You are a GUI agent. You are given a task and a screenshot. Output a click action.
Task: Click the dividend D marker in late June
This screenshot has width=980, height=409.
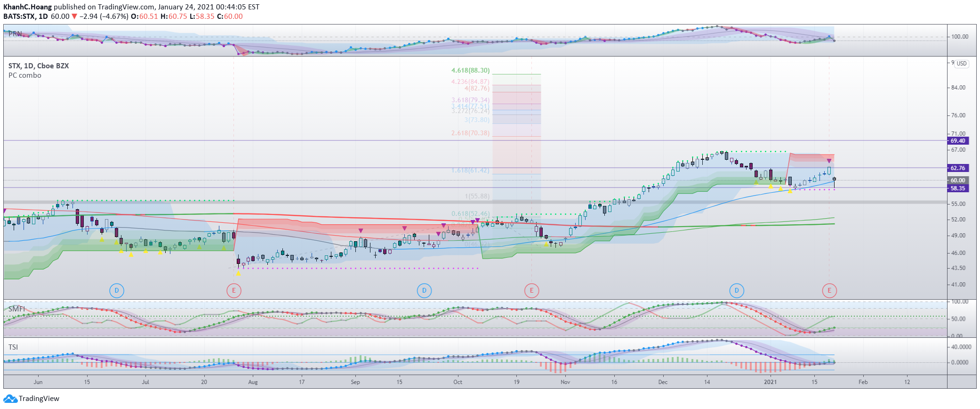(x=117, y=291)
